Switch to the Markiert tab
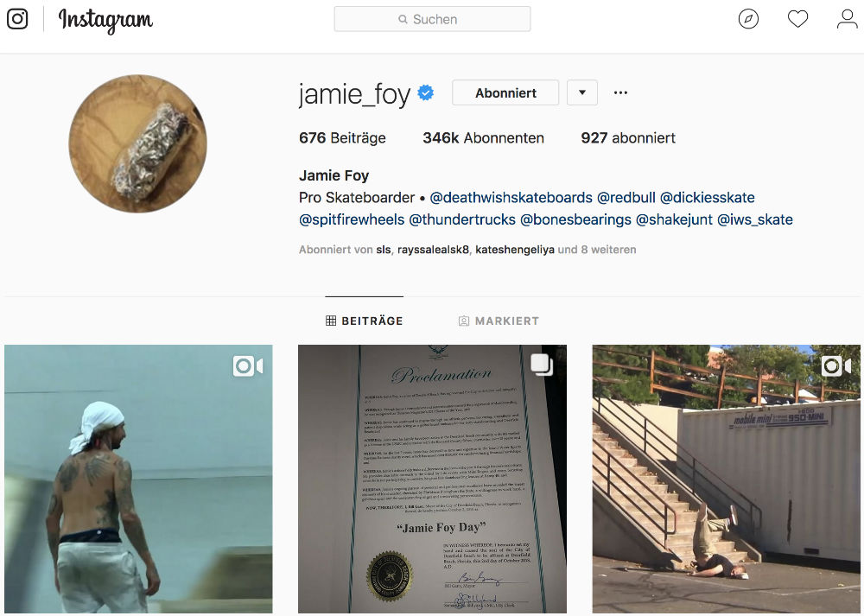Image resolution: width=864 pixels, height=616 pixels. point(499,321)
